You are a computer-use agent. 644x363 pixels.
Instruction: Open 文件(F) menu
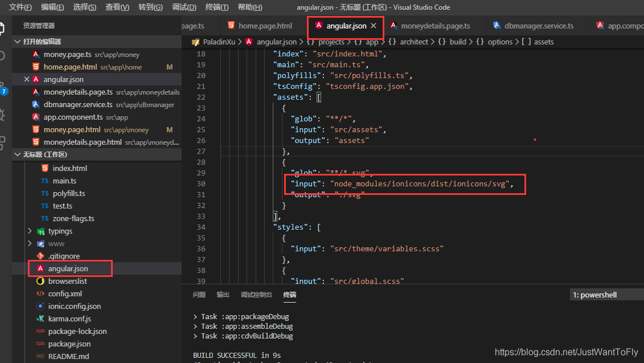tap(20, 7)
